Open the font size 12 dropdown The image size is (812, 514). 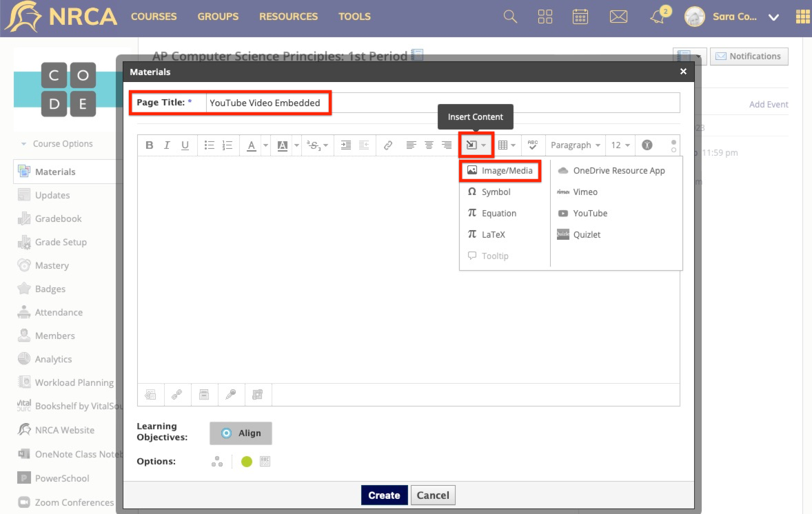(620, 145)
